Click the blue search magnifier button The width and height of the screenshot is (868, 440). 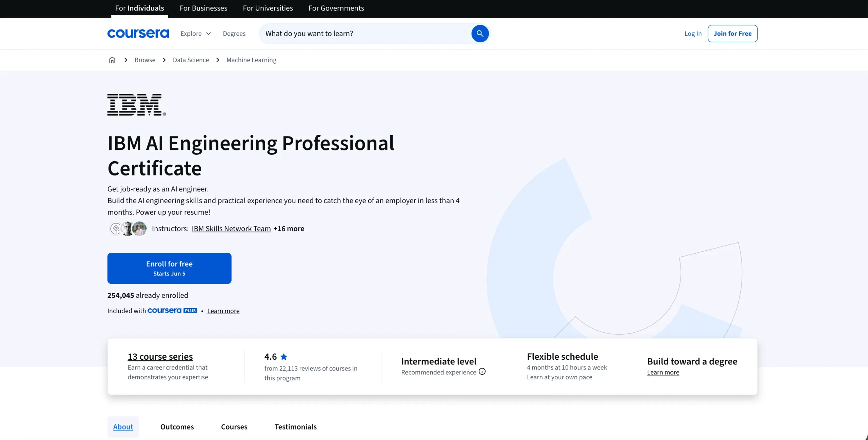[x=480, y=34]
